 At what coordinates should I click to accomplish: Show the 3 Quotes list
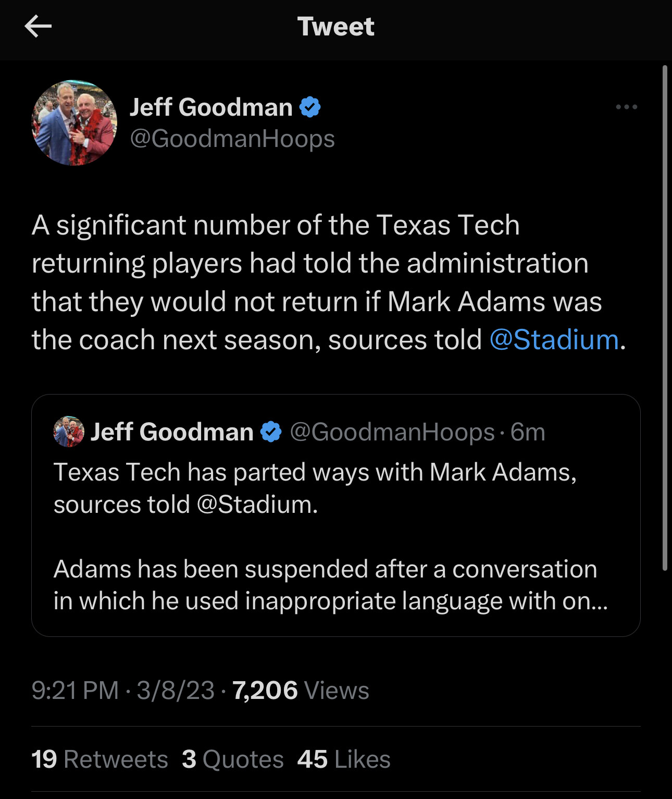point(233,759)
